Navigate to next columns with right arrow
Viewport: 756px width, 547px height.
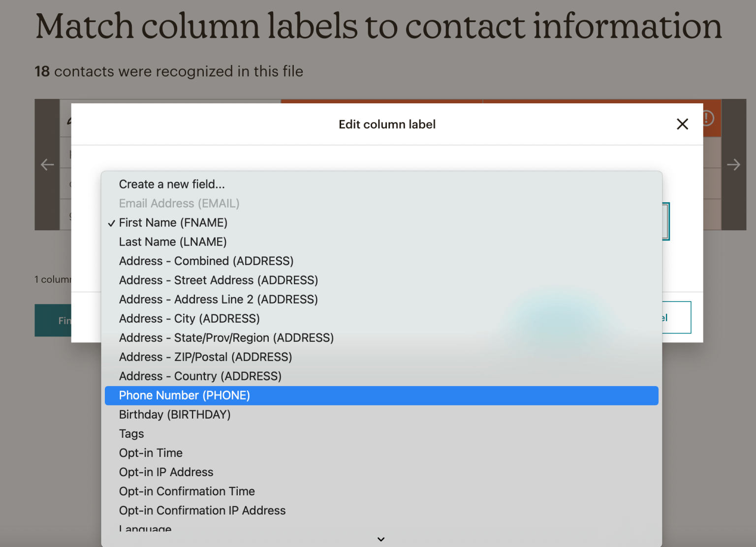pos(734,165)
